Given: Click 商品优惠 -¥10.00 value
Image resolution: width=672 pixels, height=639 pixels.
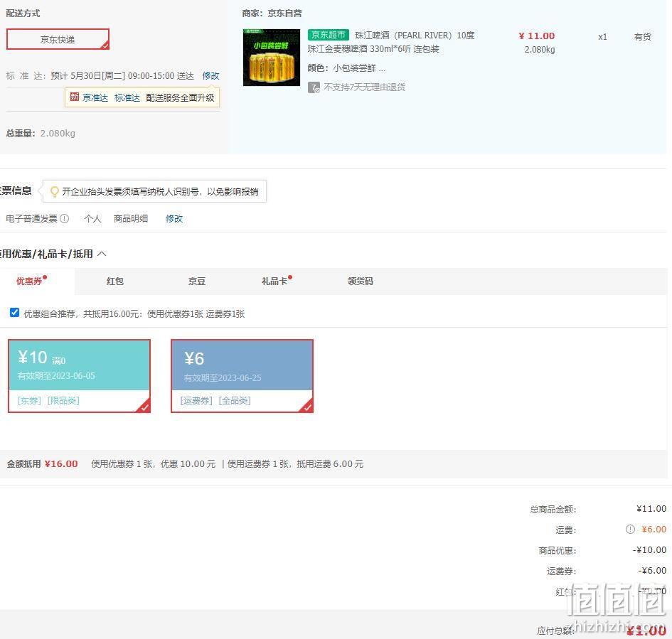Looking at the screenshot, I should coord(650,550).
